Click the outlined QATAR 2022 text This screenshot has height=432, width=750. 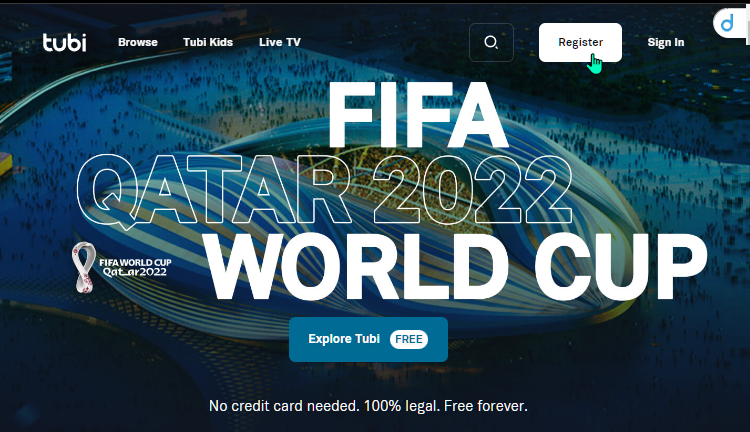click(x=324, y=189)
